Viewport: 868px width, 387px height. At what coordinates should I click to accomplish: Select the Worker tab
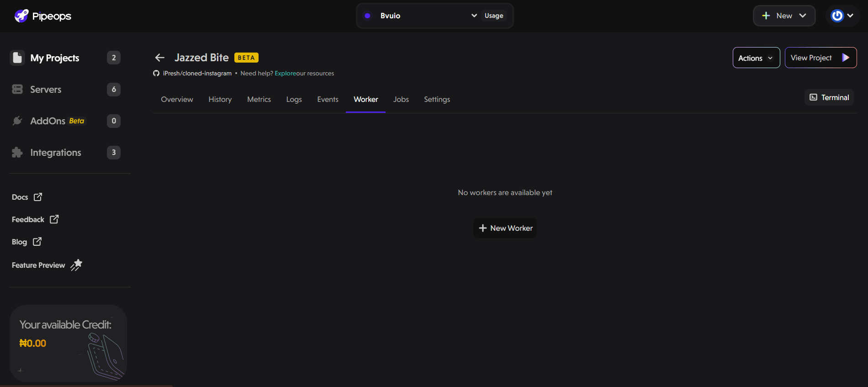[366, 99]
